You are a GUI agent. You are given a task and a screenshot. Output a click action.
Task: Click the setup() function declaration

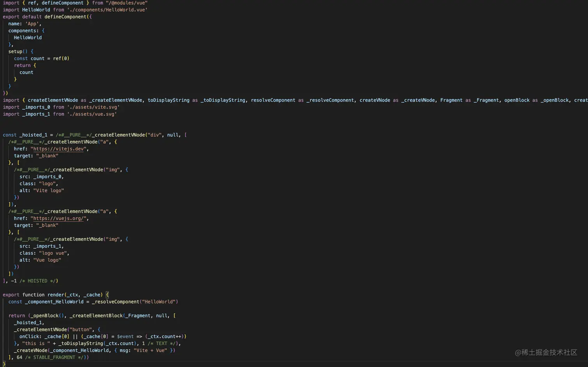[x=18, y=51]
